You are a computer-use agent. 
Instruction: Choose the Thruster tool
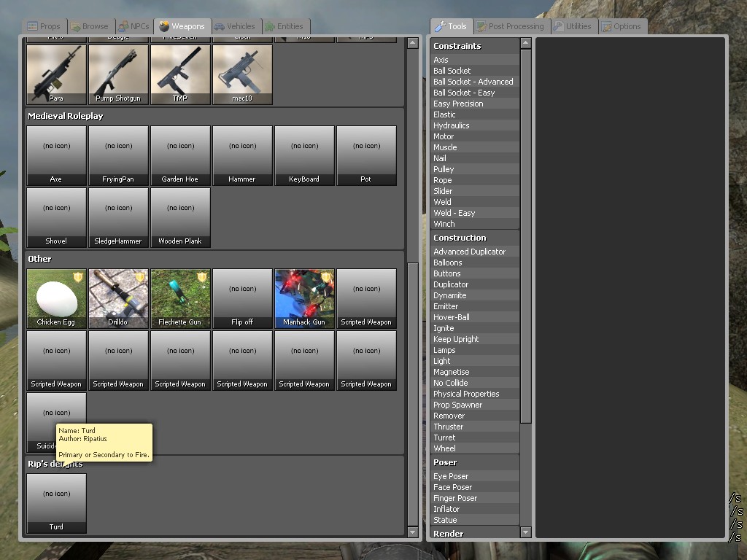[x=474, y=427]
